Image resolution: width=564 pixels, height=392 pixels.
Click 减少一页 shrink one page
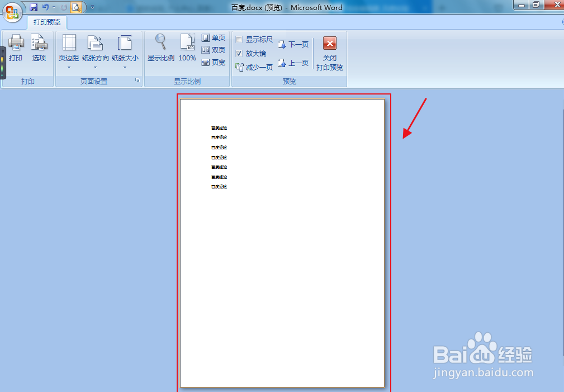pos(254,67)
